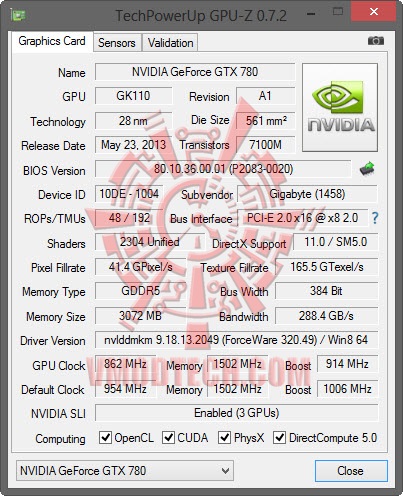Click the camera screenshot icon

(376, 41)
